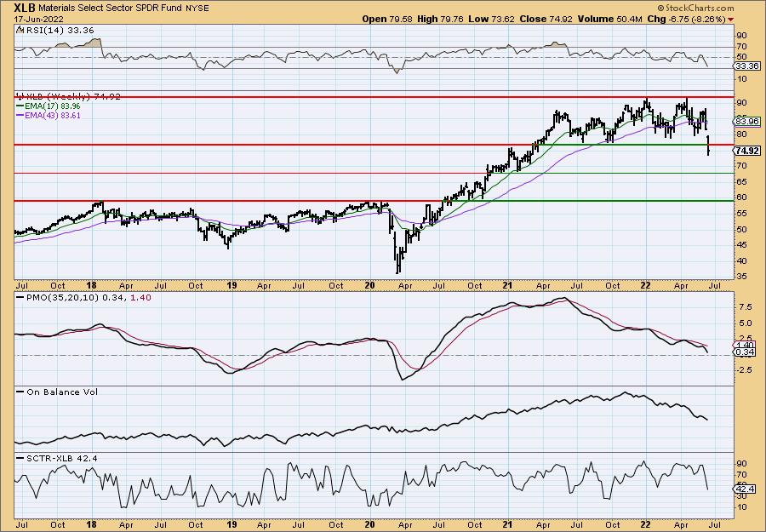766x532 pixels.
Task: Click the black line swatch before SCTR-XLB
Action: point(20,458)
